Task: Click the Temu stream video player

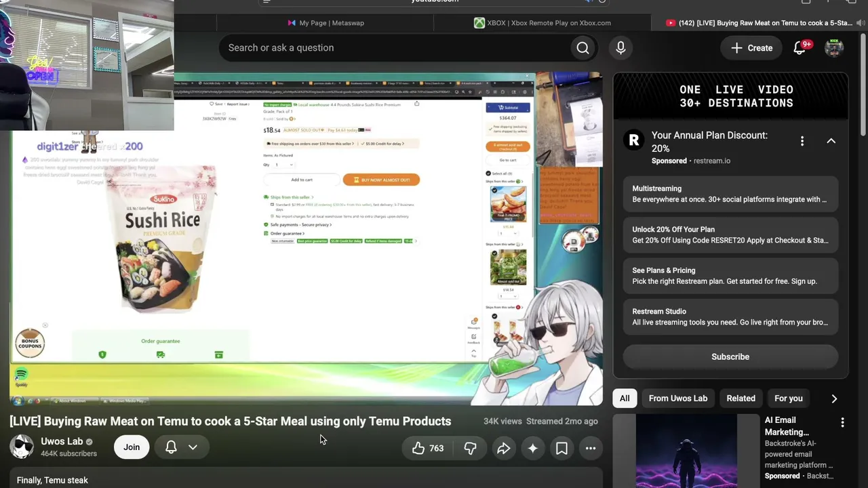Action: pos(307,239)
